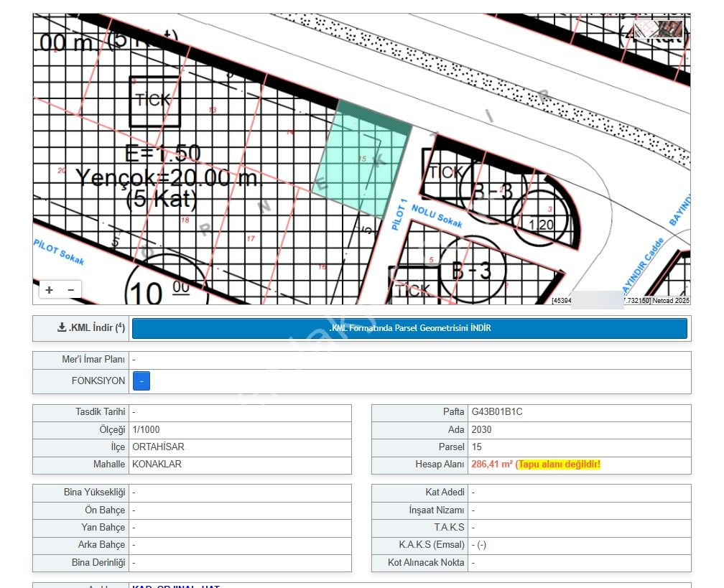Zoom in the map with the plus button
This screenshot has width=724, height=588.
[x=49, y=290]
